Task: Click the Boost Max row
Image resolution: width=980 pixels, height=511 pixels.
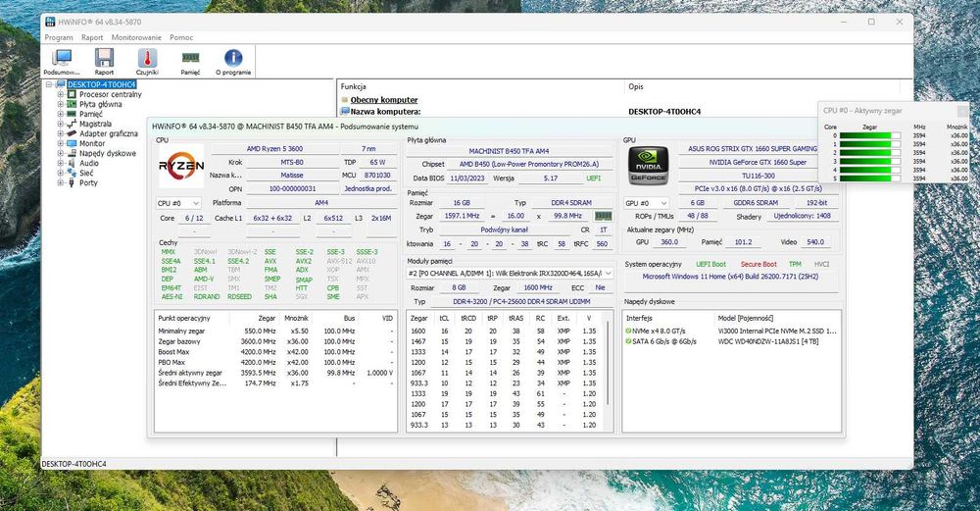Action: click(x=275, y=352)
